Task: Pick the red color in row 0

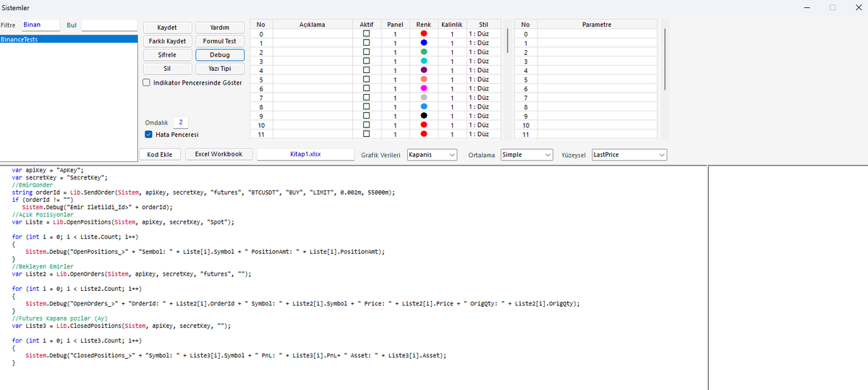Action: point(424,34)
